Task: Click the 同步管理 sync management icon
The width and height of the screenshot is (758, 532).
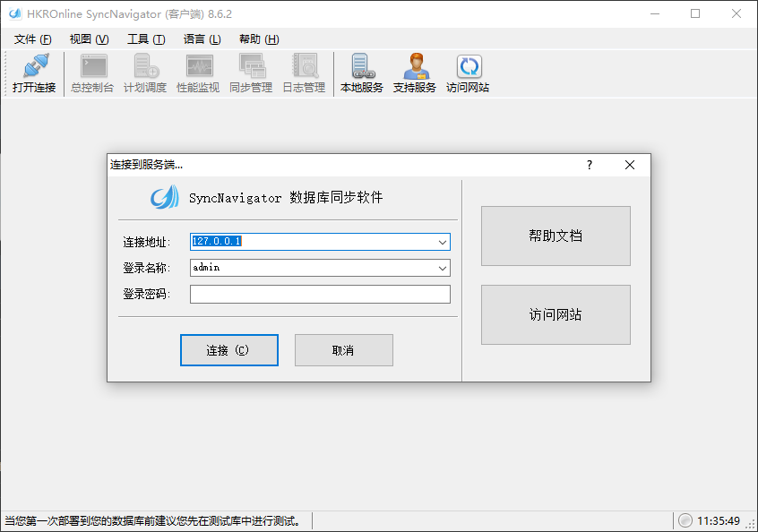Action: pos(252,66)
